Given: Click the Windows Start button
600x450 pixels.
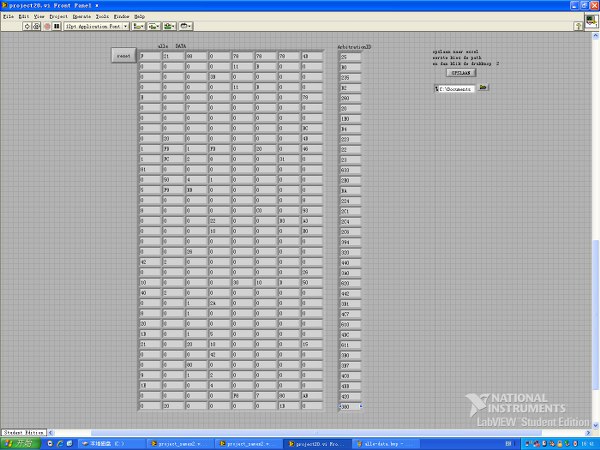Looking at the screenshot, I should click(18, 443).
